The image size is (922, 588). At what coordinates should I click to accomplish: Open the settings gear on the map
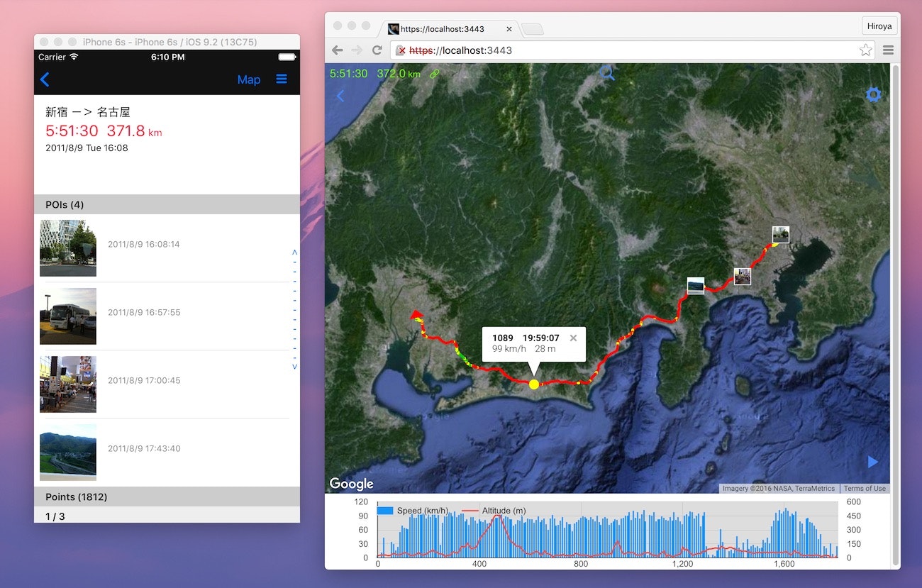coord(873,94)
